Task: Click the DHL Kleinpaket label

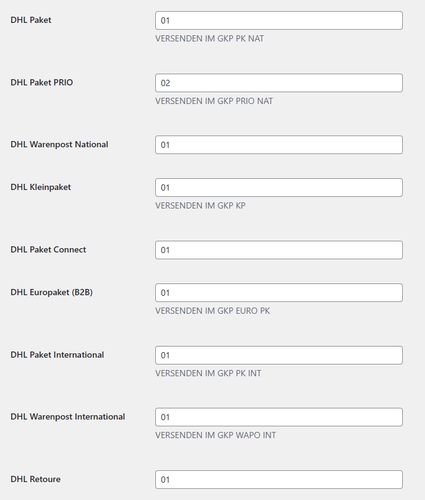Action: [41, 187]
